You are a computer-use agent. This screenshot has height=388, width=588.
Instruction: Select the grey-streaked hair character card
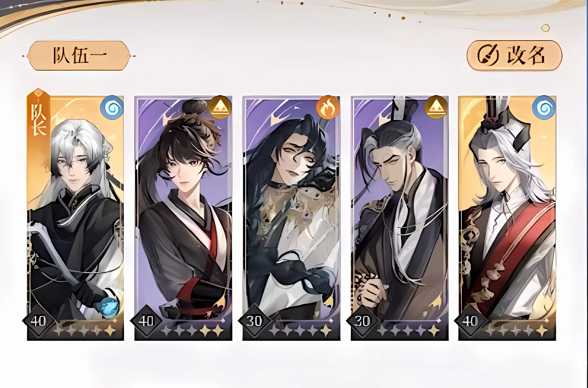click(399, 218)
